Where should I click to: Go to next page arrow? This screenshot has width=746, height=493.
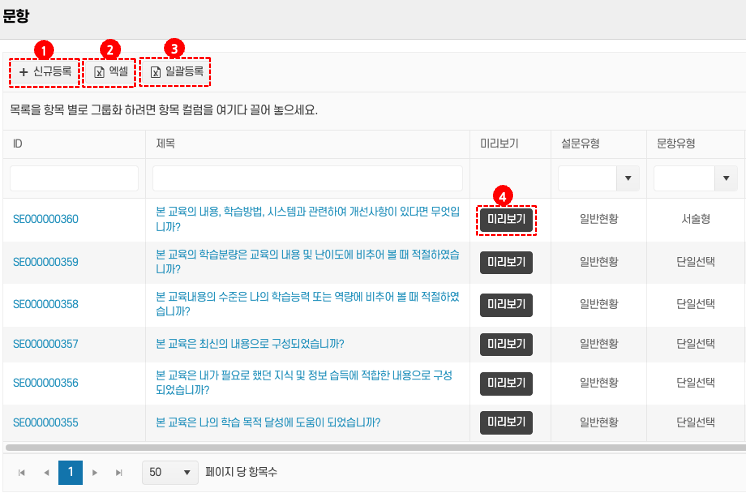[95, 472]
